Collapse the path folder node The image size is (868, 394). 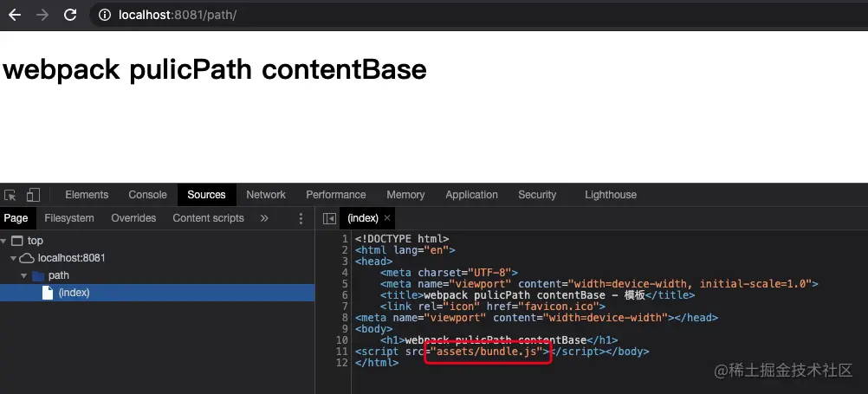(23, 275)
